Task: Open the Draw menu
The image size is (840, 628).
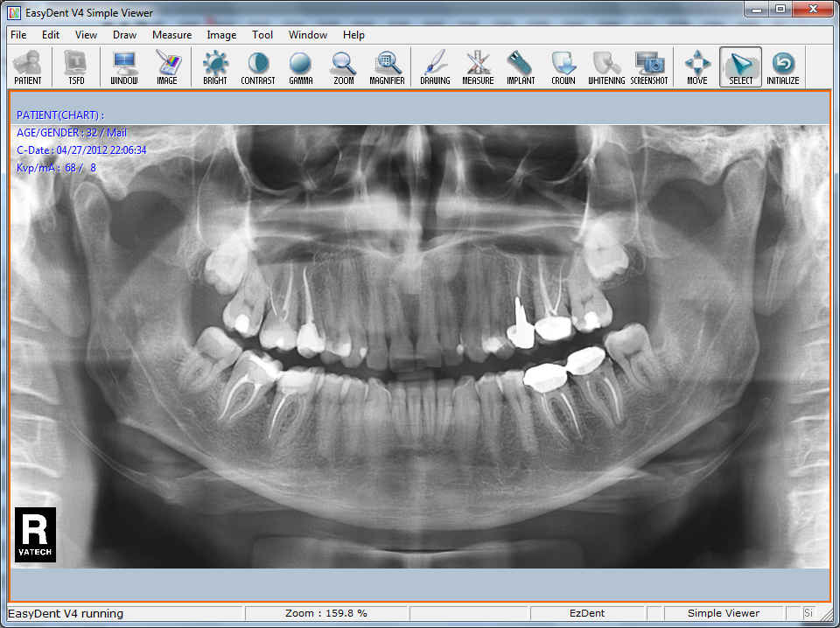Action: pyautogui.click(x=124, y=35)
